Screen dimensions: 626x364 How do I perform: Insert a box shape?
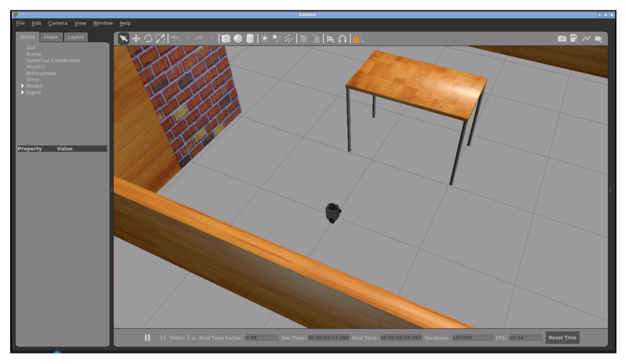(x=226, y=39)
